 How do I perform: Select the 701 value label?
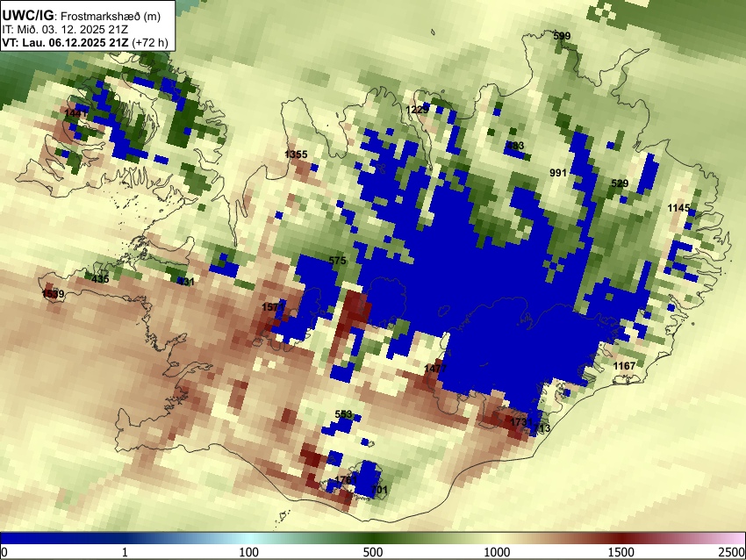[379, 489]
